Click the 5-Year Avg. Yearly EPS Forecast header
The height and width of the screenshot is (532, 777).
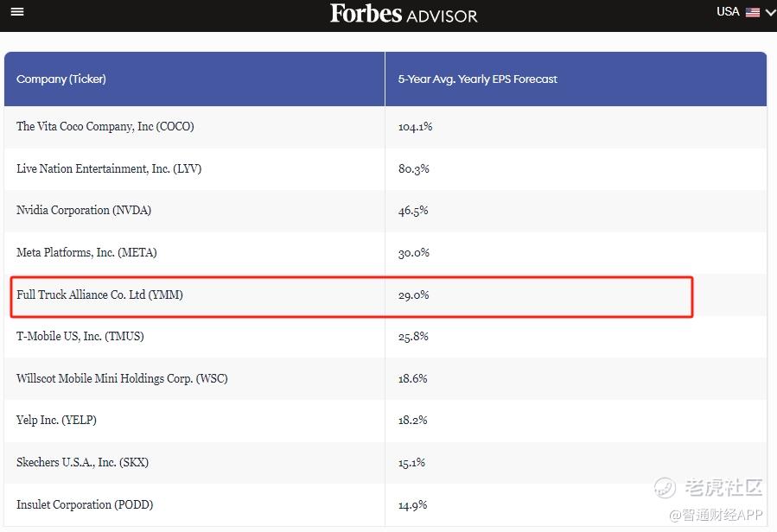pyautogui.click(x=477, y=79)
